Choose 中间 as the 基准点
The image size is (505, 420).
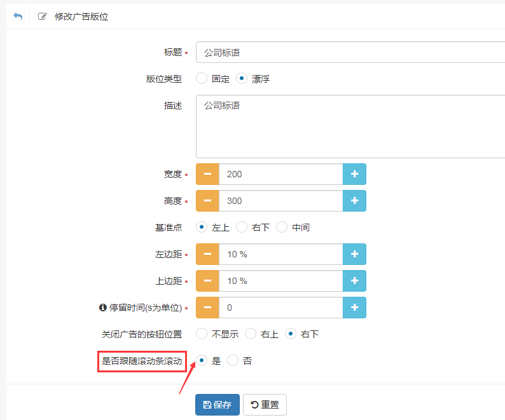point(282,227)
